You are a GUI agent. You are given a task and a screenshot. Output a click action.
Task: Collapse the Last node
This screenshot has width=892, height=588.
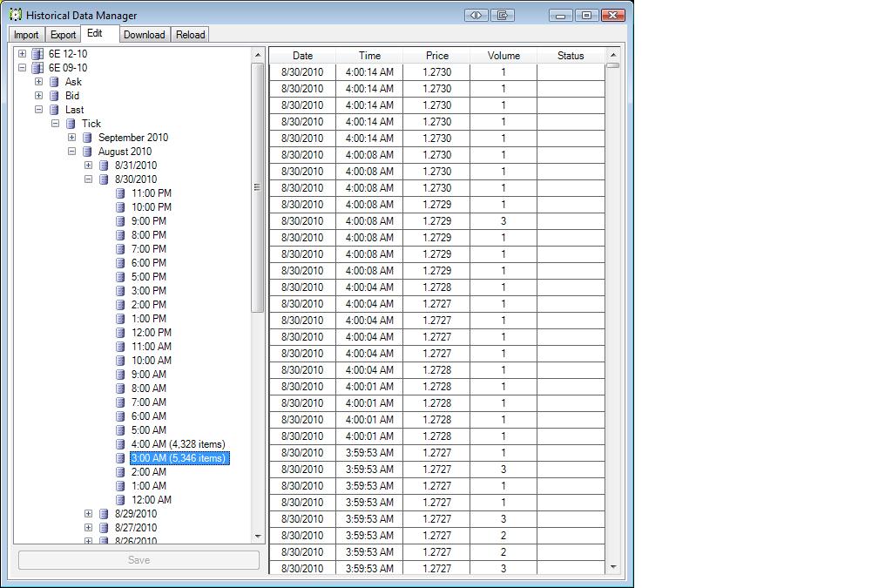(x=38, y=110)
